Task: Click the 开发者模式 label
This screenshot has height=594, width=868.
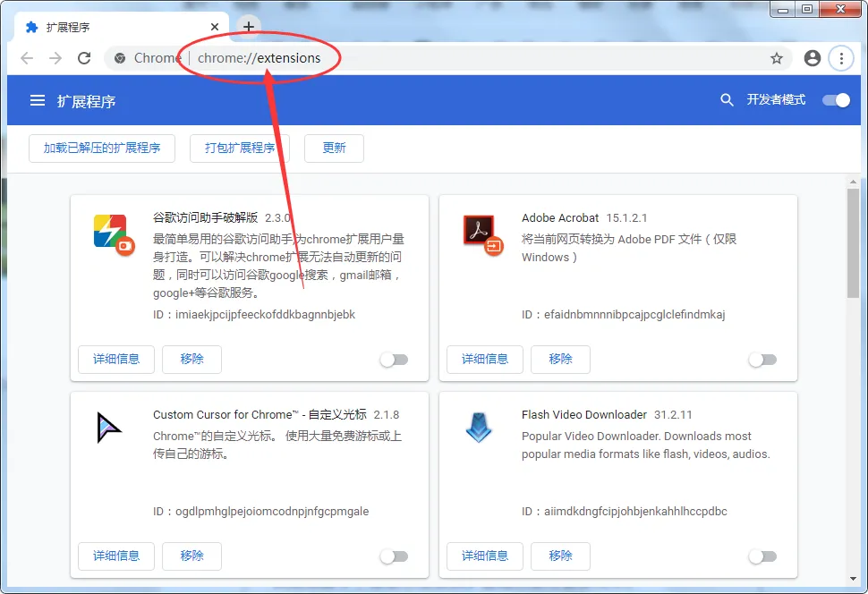Action: tap(776, 99)
